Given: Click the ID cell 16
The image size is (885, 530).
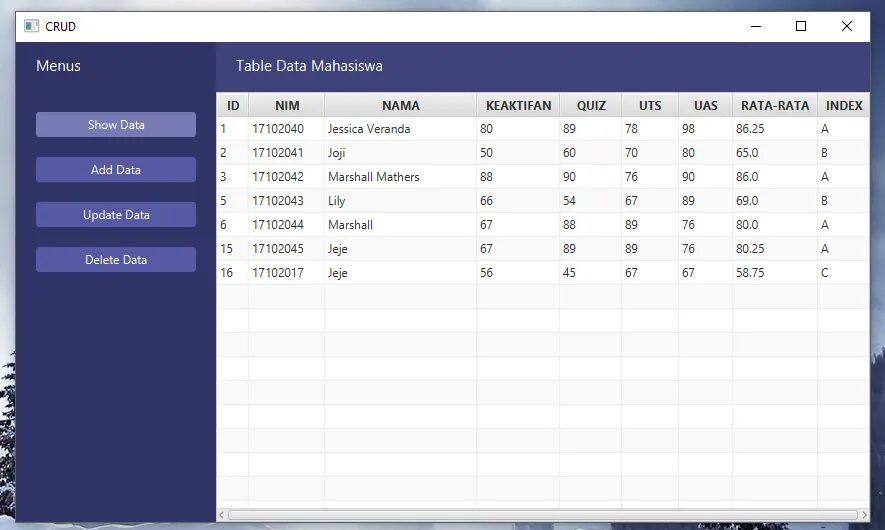Looking at the screenshot, I should pyautogui.click(x=233, y=273).
